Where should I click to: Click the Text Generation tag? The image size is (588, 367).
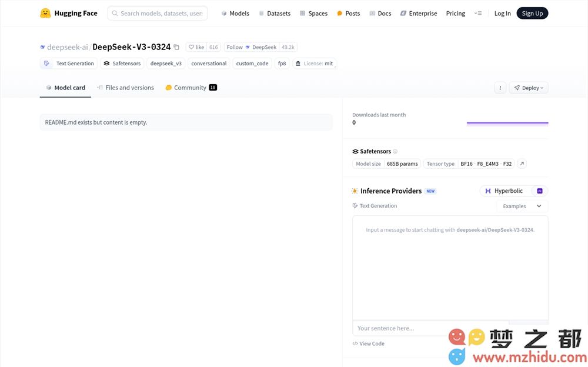[x=69, y=64]
